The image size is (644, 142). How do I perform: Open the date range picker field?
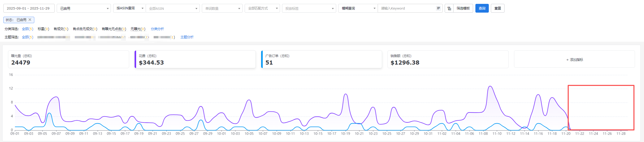[x=29, y=8]
